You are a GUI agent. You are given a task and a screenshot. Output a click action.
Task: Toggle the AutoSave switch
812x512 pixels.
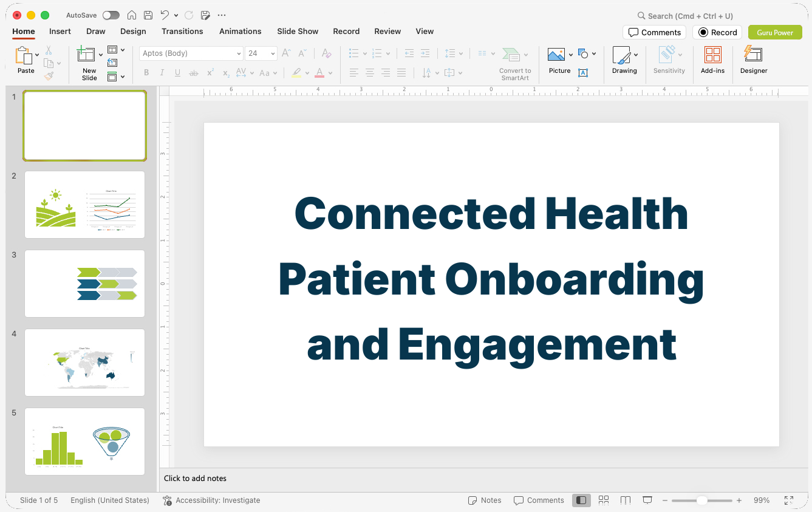(x=111, y=15)
